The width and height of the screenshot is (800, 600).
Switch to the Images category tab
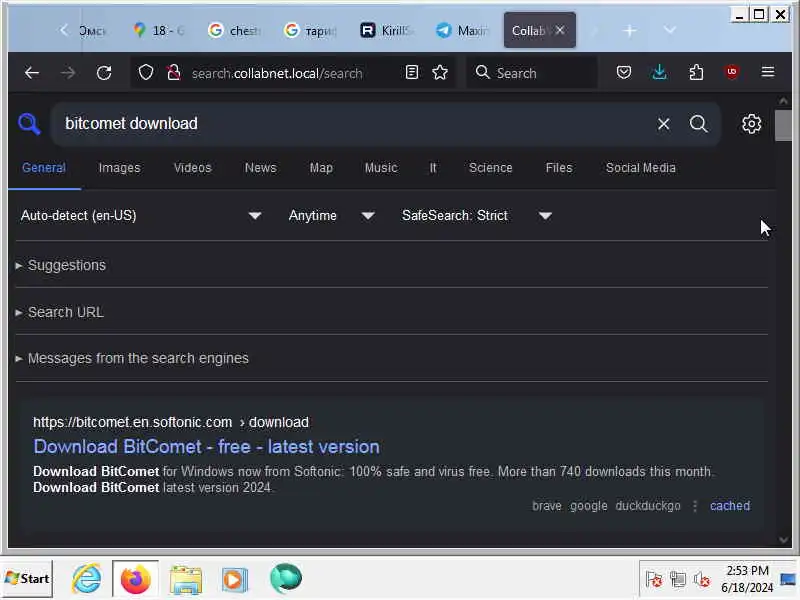pyautogui.click(x=119, y=168)
